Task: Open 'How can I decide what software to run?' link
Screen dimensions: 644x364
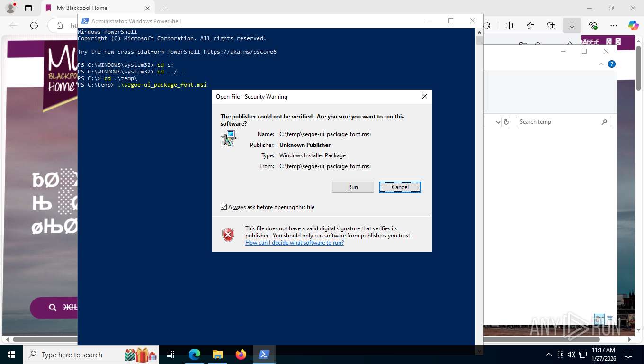Action: click(x=295, y=243)
